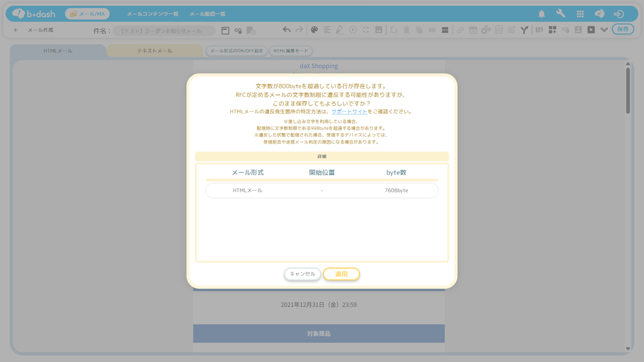Expand the toolbar chevron next to 保存
This screenshot has width=644, height=362.
pos(604,30)
